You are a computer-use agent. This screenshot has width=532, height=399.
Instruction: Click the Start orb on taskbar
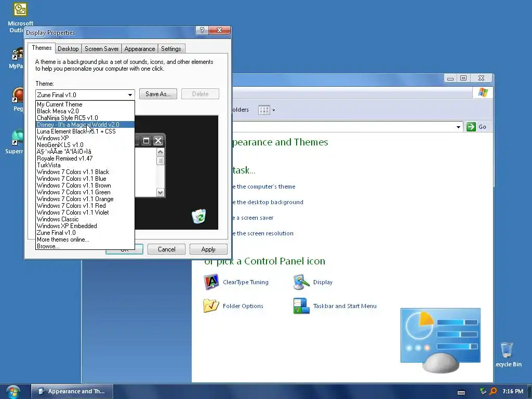(x=13, y=392)
